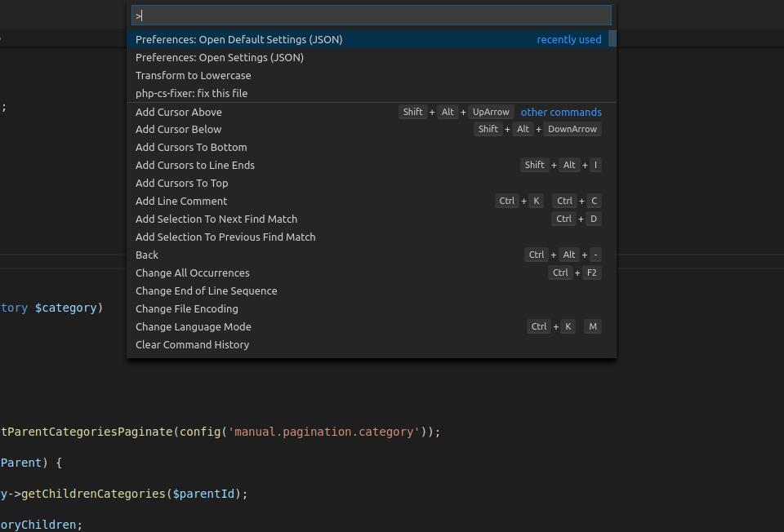Run Transform to Lowercase command
Screen dimensions: 784x532
(194, 75)
